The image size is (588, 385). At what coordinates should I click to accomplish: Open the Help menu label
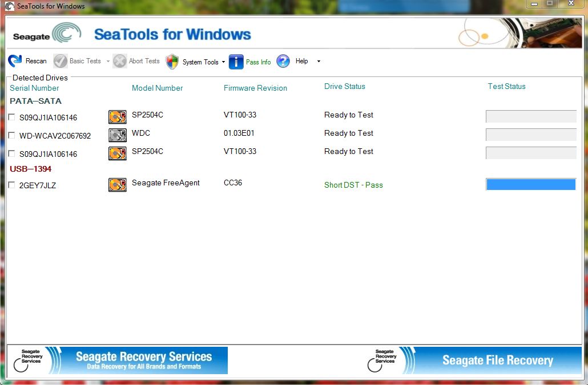[301, 61]
